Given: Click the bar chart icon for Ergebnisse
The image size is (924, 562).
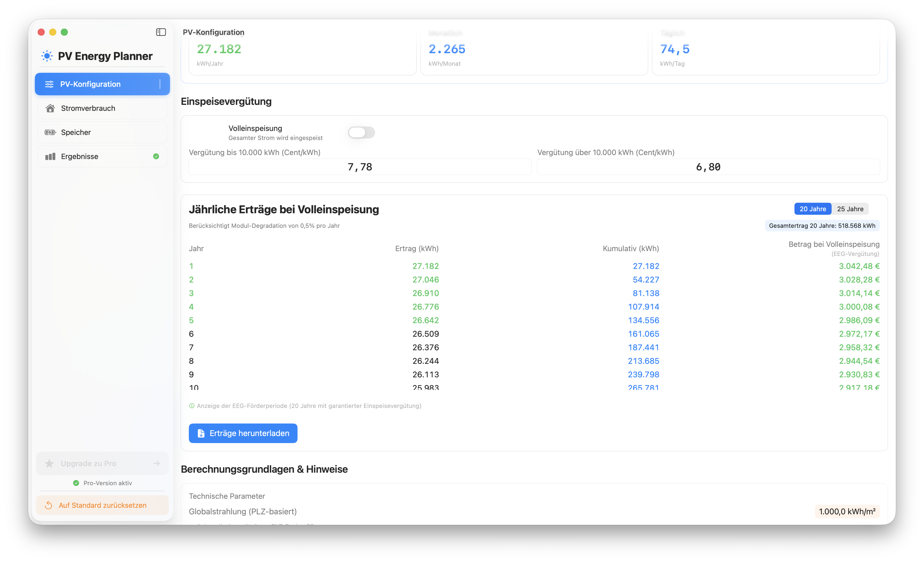Looking at the screenshot, I should [x=50, y=157].
